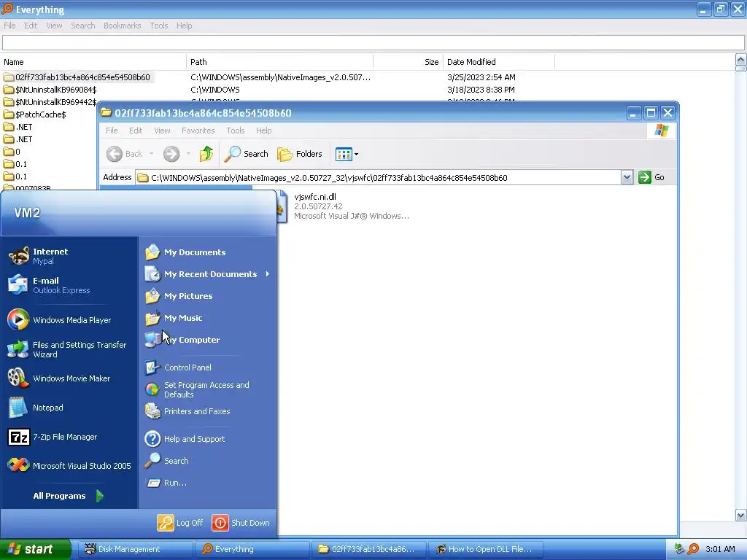Select $PatchCache$ folder row
The height and width of the screenshot is (560, 747).
pyautogui.click(x=41, y=114)
